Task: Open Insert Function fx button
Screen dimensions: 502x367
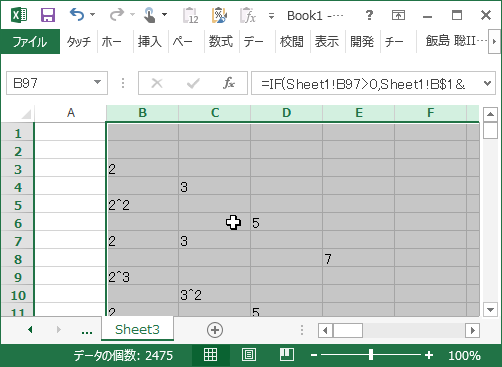Action: click(229, 83)
